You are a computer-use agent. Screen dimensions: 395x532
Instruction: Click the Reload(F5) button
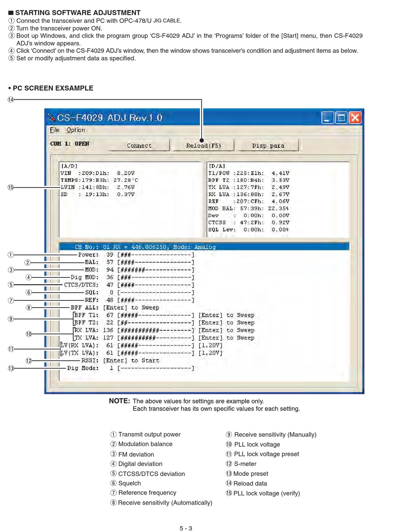click(203, 146)
